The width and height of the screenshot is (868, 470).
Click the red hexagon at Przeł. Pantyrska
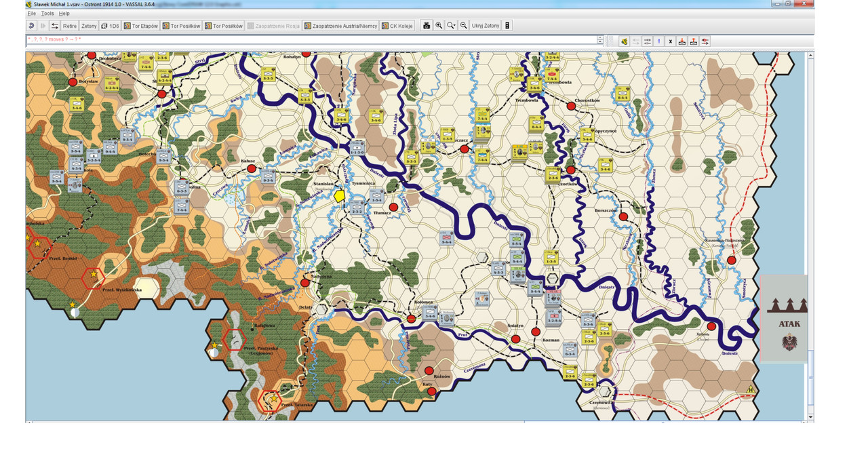(x=234, y=338)
